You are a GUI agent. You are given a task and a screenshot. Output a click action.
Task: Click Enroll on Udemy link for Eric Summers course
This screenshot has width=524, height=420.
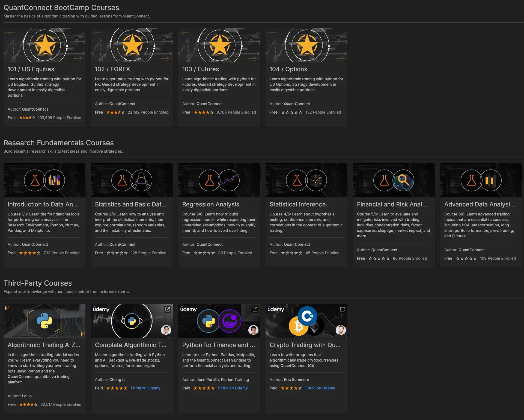pos(320,388)
